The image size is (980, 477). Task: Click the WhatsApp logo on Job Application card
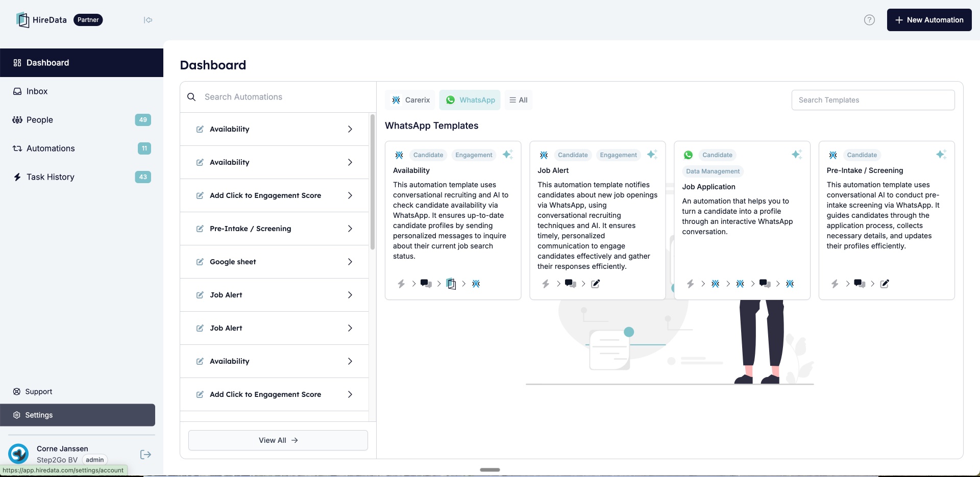click(x=689, y=155)
